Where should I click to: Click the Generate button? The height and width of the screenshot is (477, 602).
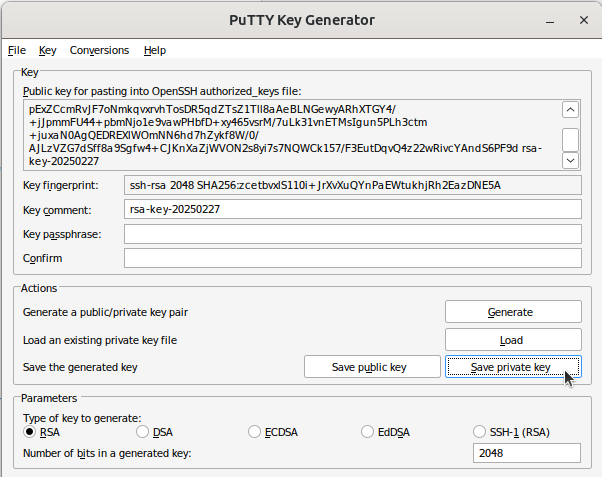point(513,312)
